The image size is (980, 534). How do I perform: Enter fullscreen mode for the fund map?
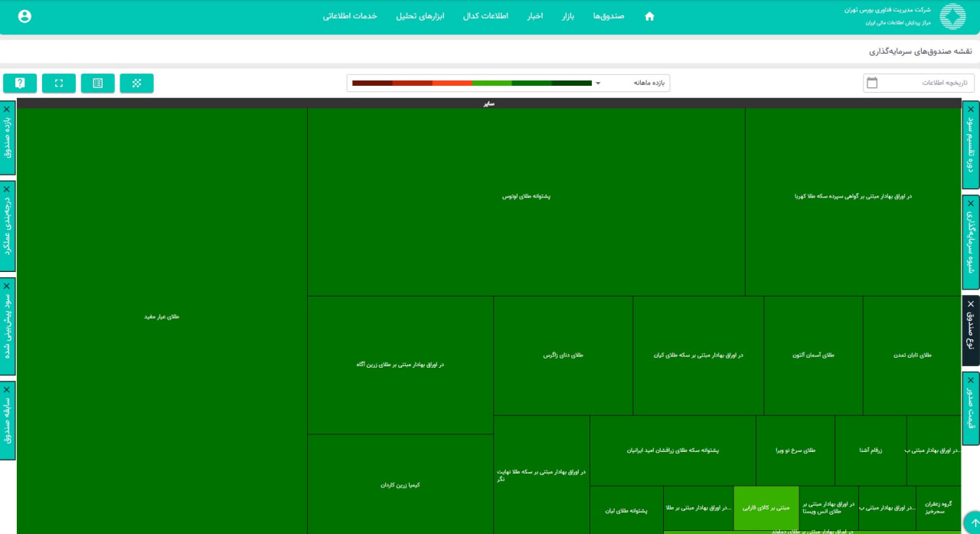point(59,84)
